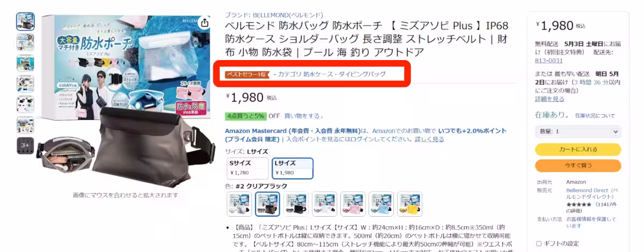The image size is (644, 252).
Task: Select the first product thumbnail image
Action: (x=25, y=21)
